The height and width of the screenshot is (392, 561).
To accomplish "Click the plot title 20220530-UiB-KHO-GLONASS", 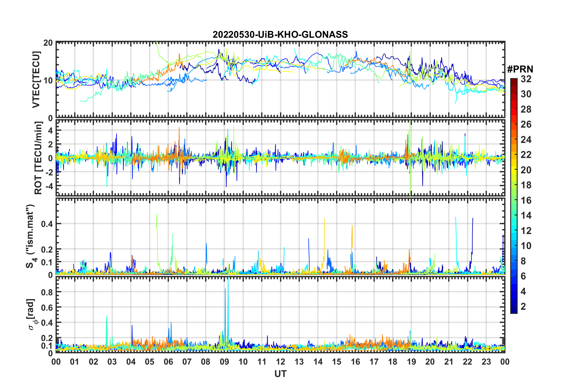I will pos(280,35).
